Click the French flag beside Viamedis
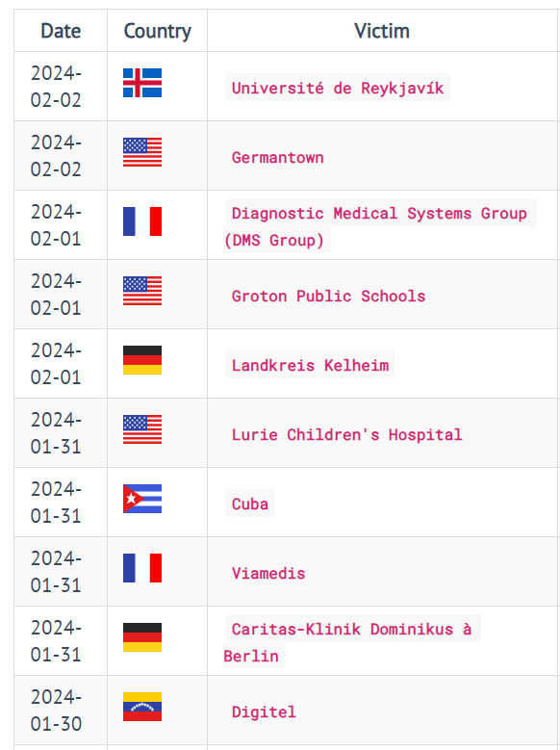 click(x=142, y=568)
